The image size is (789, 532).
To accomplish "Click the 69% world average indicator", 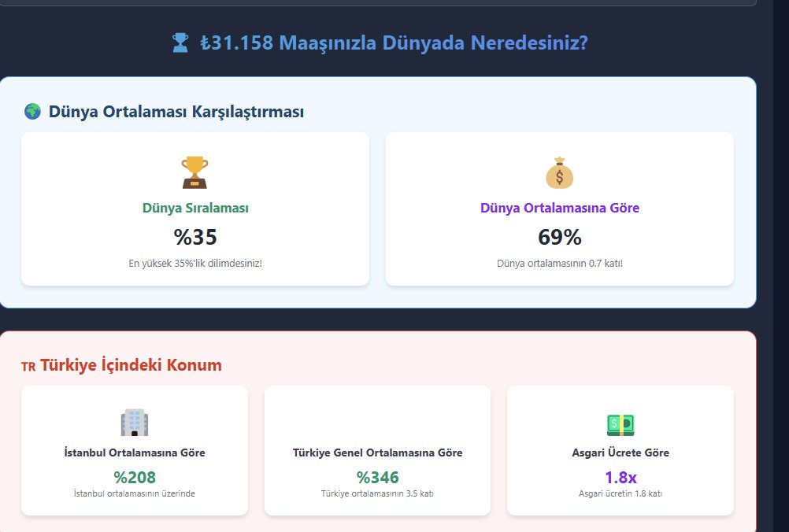I will point(558,235).
